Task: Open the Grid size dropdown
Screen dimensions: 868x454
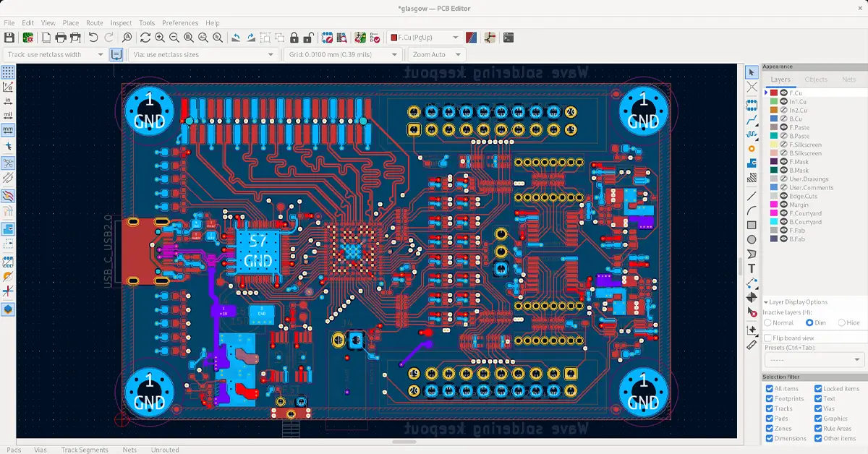Action: pos(340,53)
